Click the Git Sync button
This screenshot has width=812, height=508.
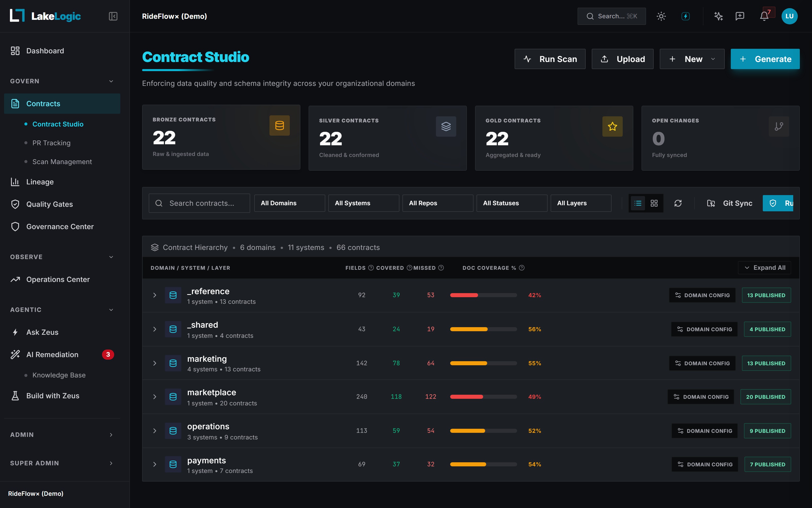pyautogui.click(x=730, y=203)
